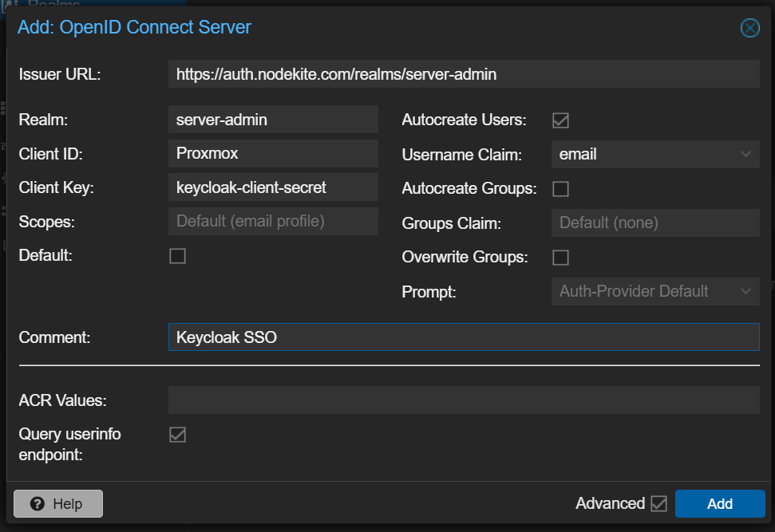Toggle the Autocreate Users checkbox
Screen dimensions: 775x532
click(x=560, y=120)
